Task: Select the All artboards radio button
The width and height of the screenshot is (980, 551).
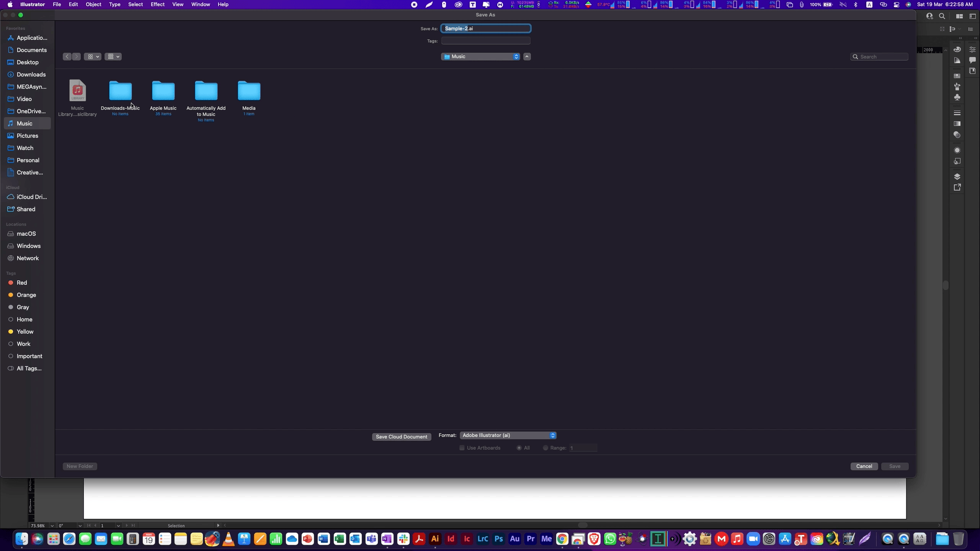Action: [519, 448]
